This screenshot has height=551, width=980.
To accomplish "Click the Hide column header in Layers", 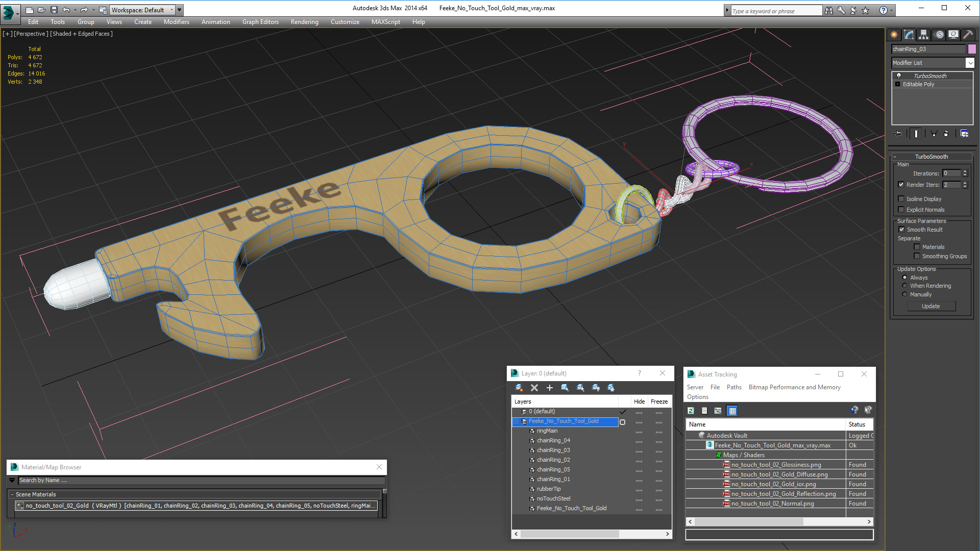I will 639,402.
